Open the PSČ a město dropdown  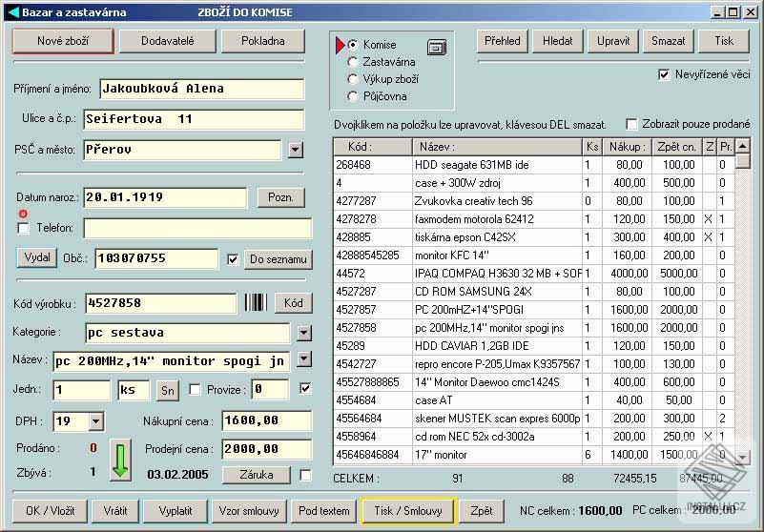coord(295,150)
